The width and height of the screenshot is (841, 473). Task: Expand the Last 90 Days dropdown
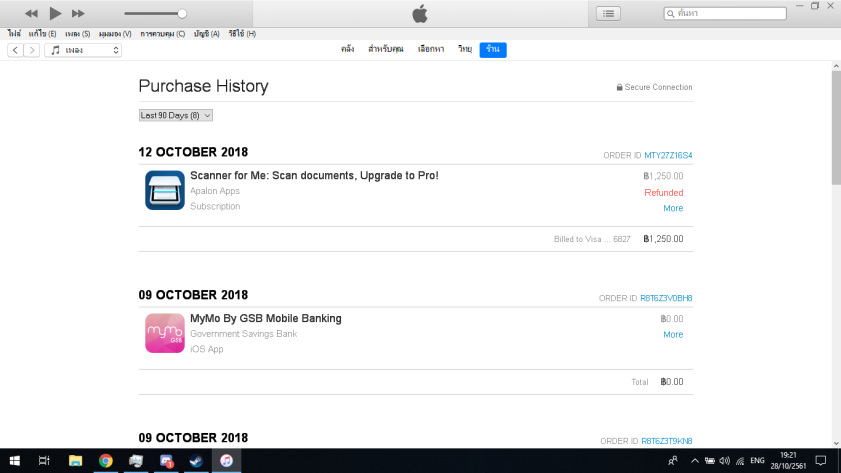point(175,115)
